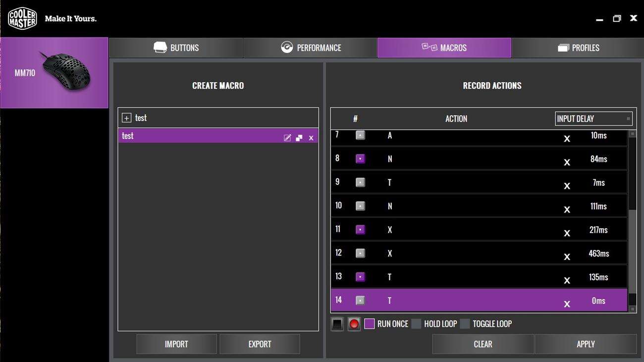The image size is (644, 362).
Task: Click the key-down icon on row 8
Action: tap(360, 159)
